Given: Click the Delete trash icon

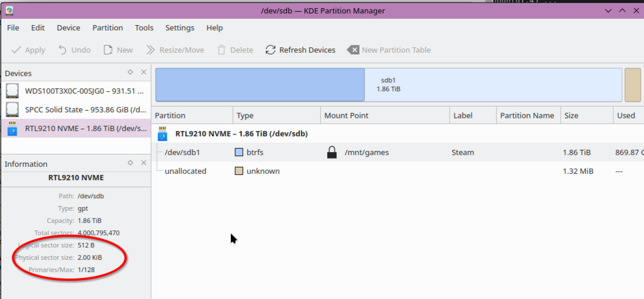Looking at the screenshot, I should click(x=221, y=50).
